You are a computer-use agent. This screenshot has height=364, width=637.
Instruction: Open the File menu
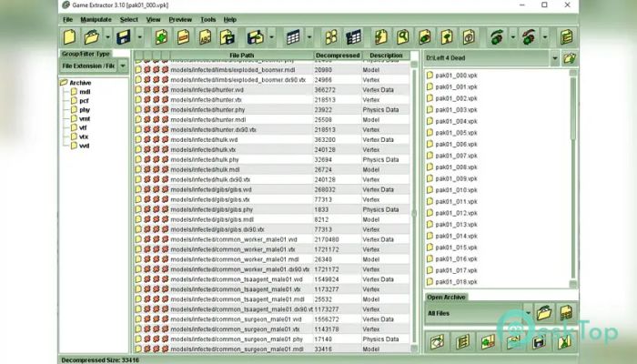pyautogui.click(x=67, y=19)
